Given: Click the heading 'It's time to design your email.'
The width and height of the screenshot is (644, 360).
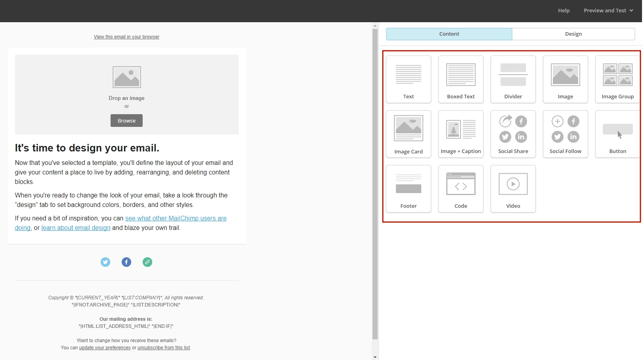Looking at the screenshot, I should (87, 148).
